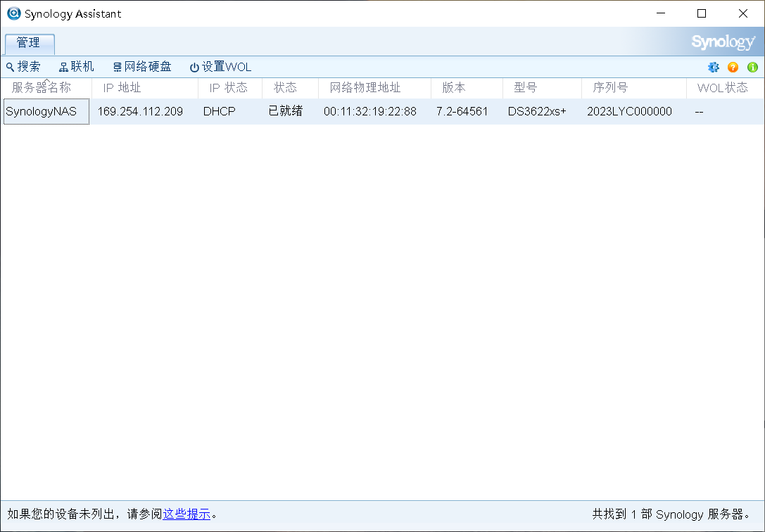The image size is (765, 532).
Task: Show about info via the green info icon
Action: [752, 68]
